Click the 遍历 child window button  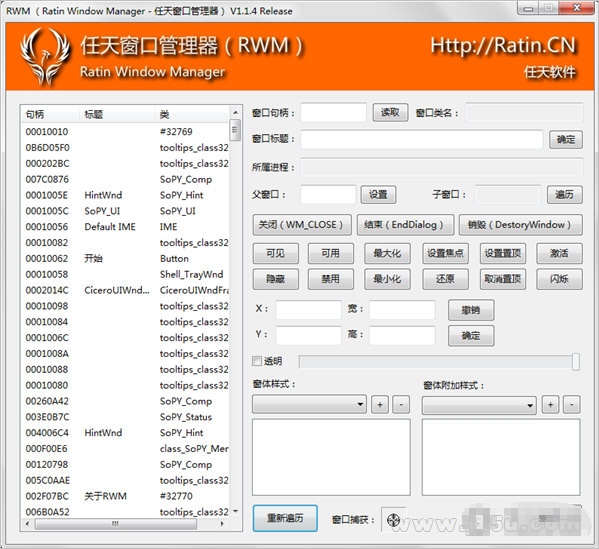click(x=565, y=194)
